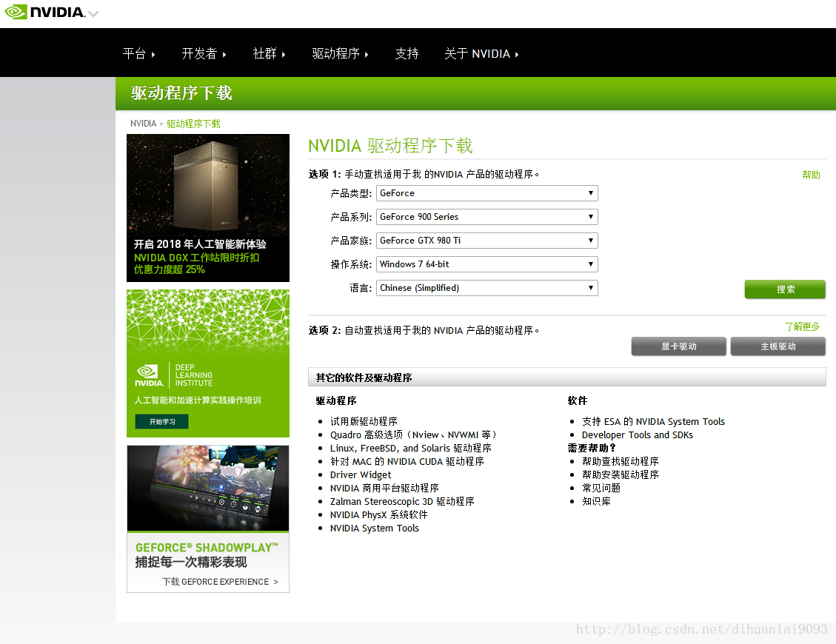Click the 其它的软件及驱动程序 section header
This screenshot has width=836, height=644.
click(x=566, y=378)
